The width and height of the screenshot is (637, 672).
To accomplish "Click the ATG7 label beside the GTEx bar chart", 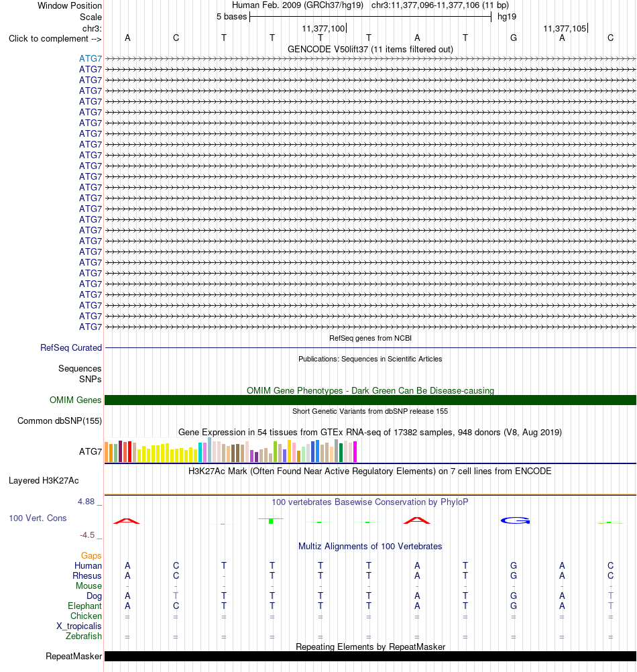I will pyautogui.click(x=91, y=452).
